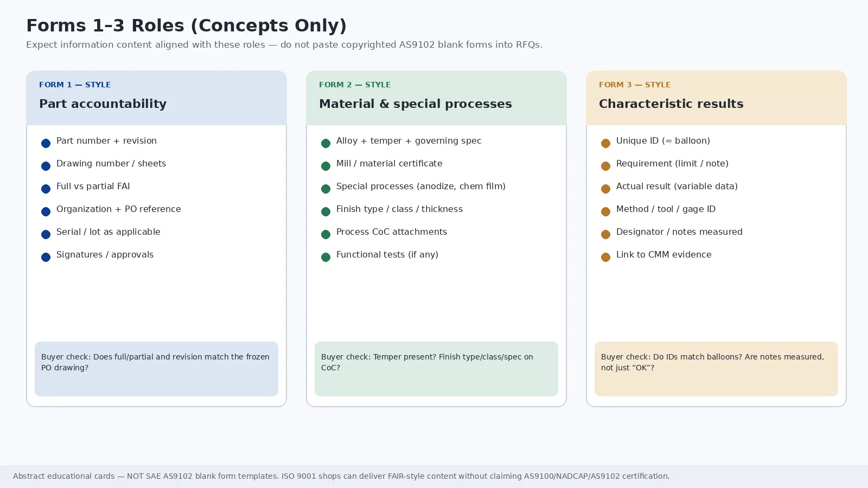Select 'Functional tests (if any)' item
The image size is (868, 488).
point(387,254)
